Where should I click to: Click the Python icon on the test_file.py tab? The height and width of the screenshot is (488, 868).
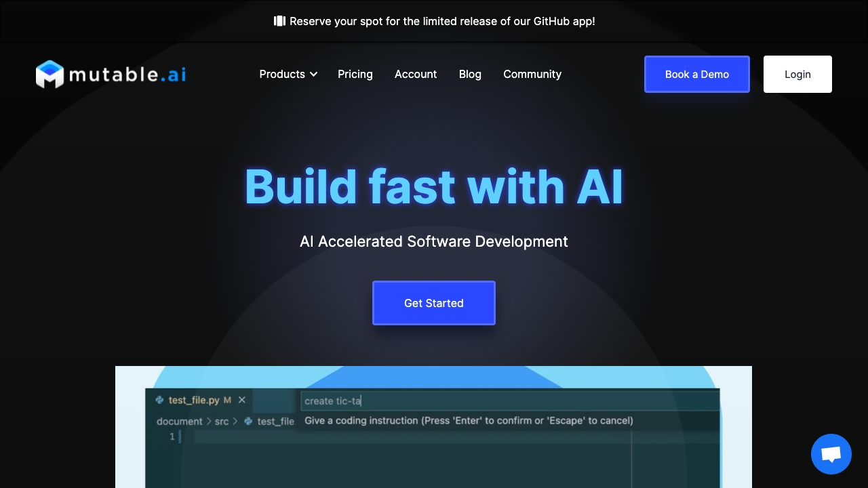(x=158, y=400)
